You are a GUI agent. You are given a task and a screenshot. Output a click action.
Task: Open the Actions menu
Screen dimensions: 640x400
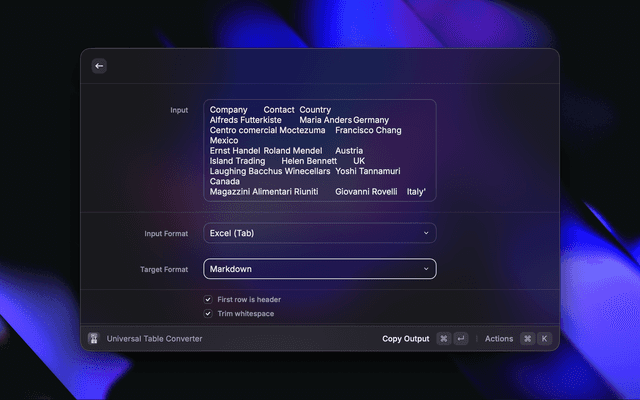coord(498,339)
